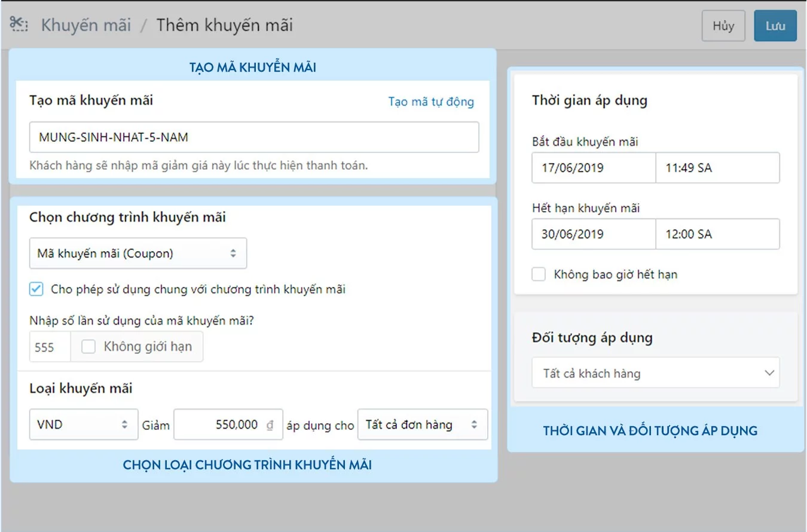Click usage count field showing 555

[49, 347]
